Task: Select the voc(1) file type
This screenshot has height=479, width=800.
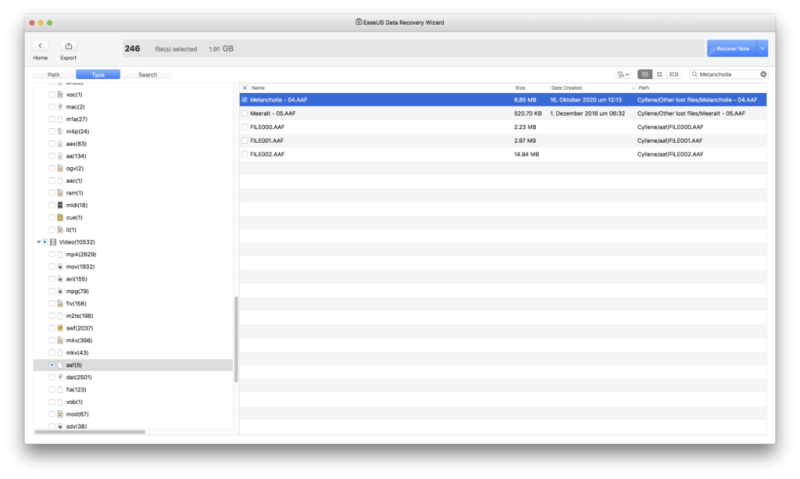Action: coord(74,95)
